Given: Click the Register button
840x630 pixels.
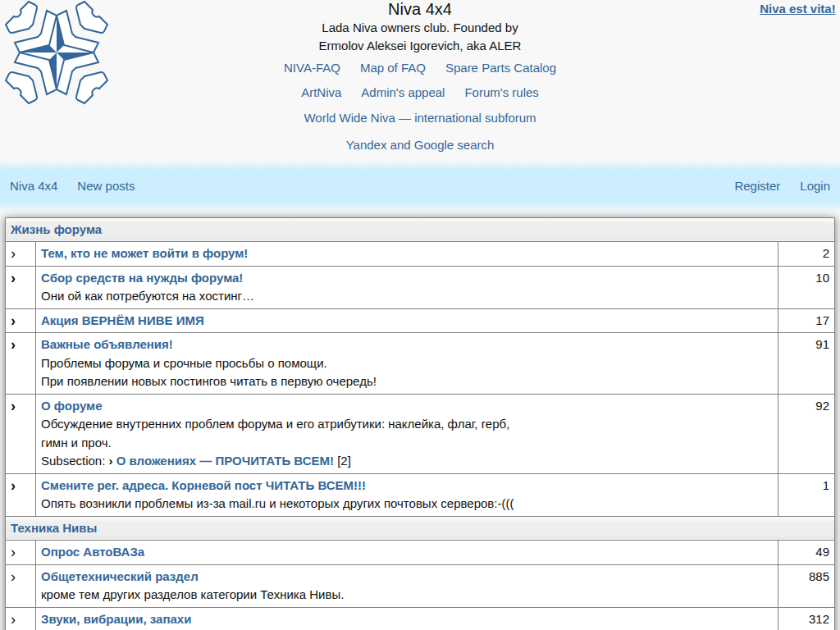Looking at the screenshot, I should click(757, 186).
